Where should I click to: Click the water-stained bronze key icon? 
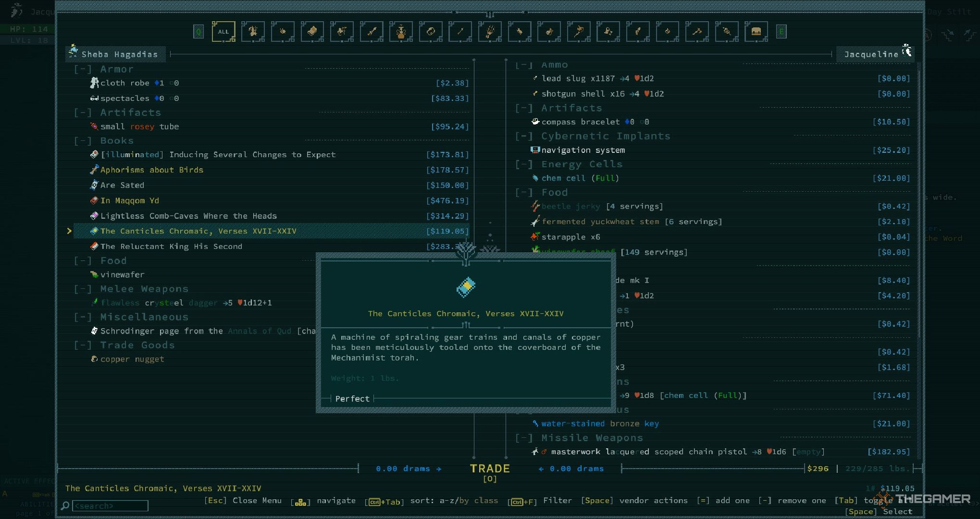point(535,423)
